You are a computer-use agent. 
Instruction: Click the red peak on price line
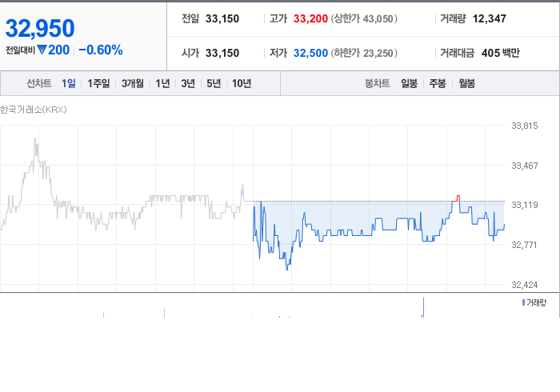[457, 198]
